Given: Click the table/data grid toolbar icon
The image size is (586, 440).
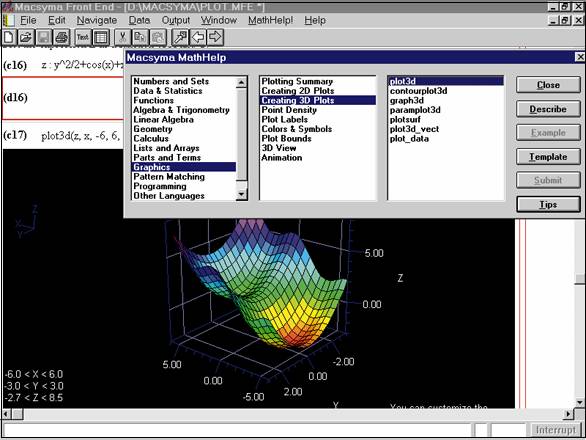Looking at the screenshot, I should (x=101, y=37).
